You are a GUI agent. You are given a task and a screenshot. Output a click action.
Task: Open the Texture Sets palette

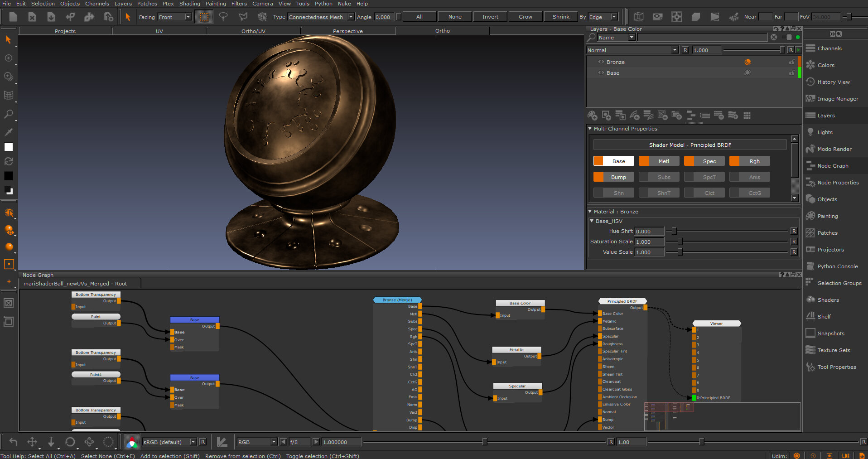tap(834, 350)
